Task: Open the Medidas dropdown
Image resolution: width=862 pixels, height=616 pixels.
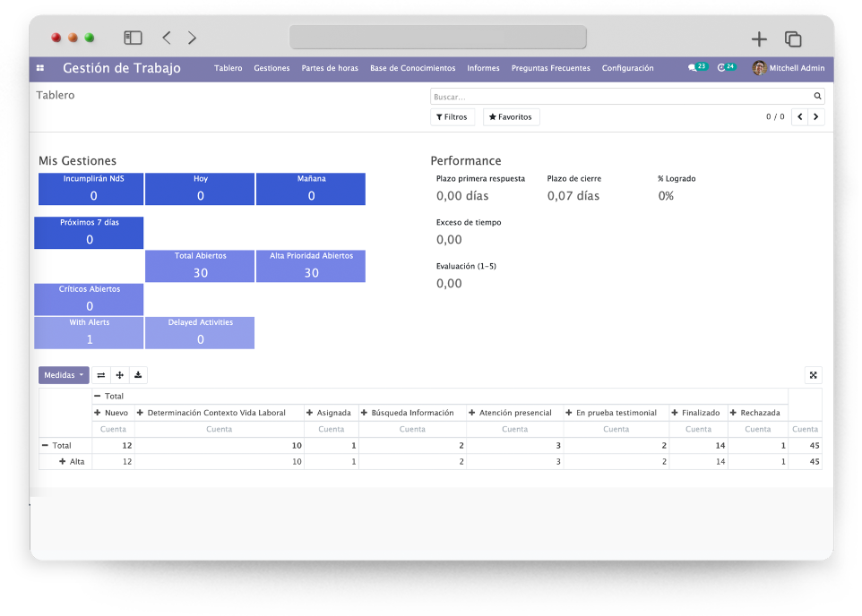Action: click(64, 375)
